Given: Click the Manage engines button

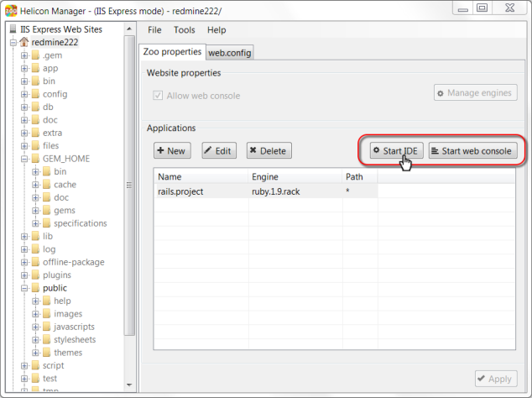Looking at the screenshot, I should click(x=475, y=92).
